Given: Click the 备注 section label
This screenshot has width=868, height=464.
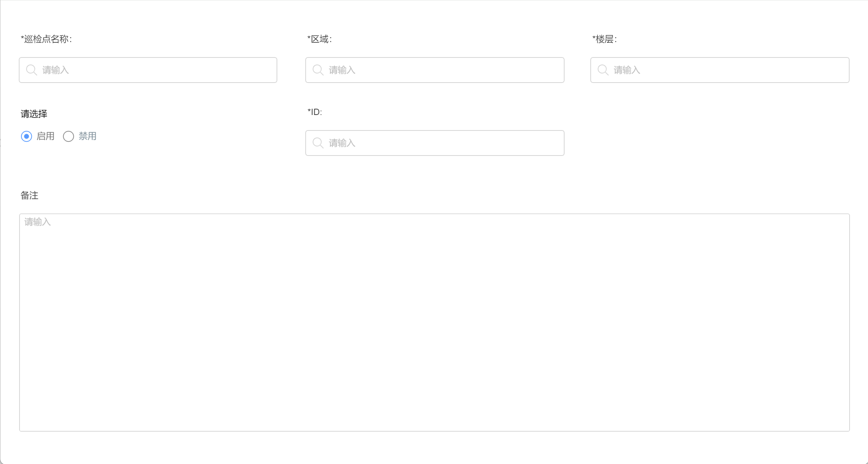Looking at the screenshot, I should 29,195.
